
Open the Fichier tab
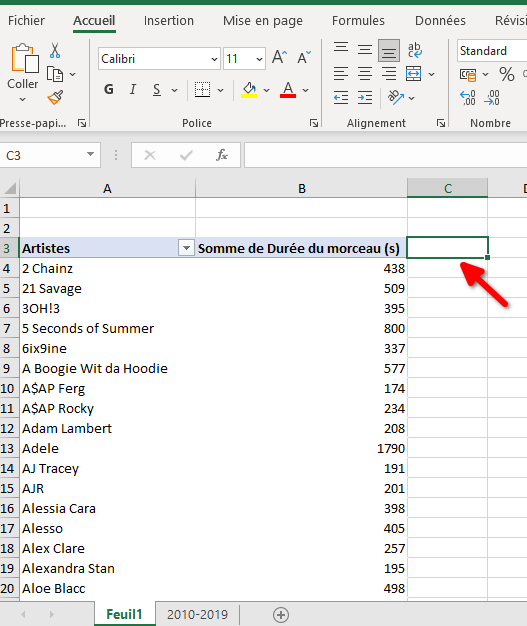point(26,20)
